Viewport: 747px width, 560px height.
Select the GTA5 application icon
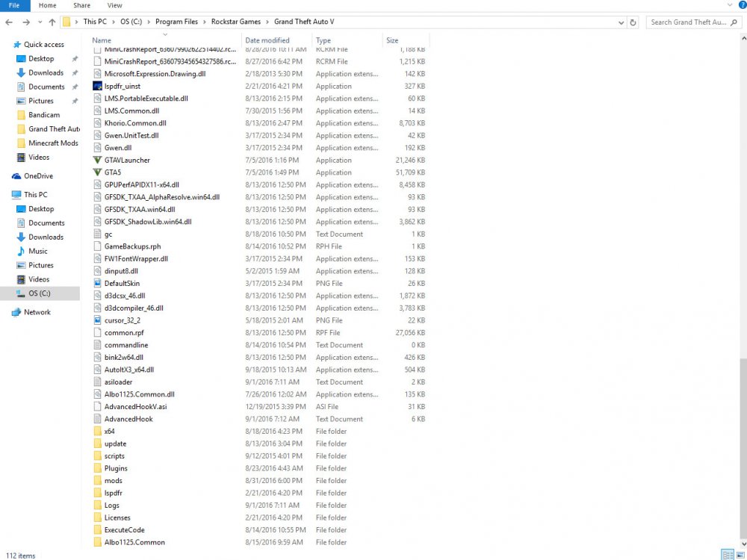tap(97, 172)
